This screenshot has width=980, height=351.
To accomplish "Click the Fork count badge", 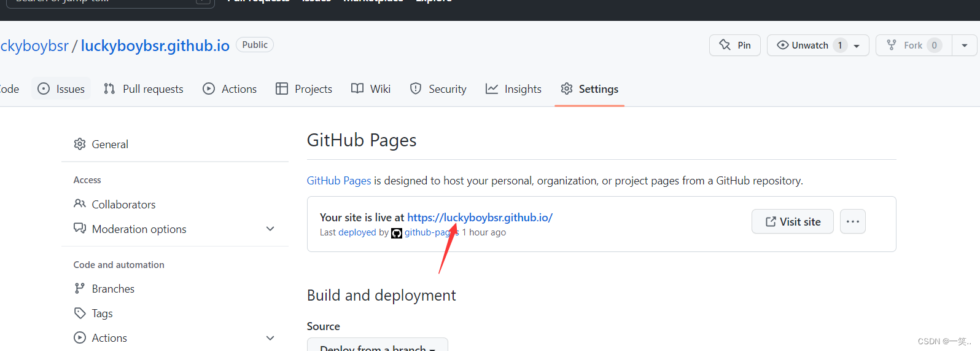I will (935, 45).
